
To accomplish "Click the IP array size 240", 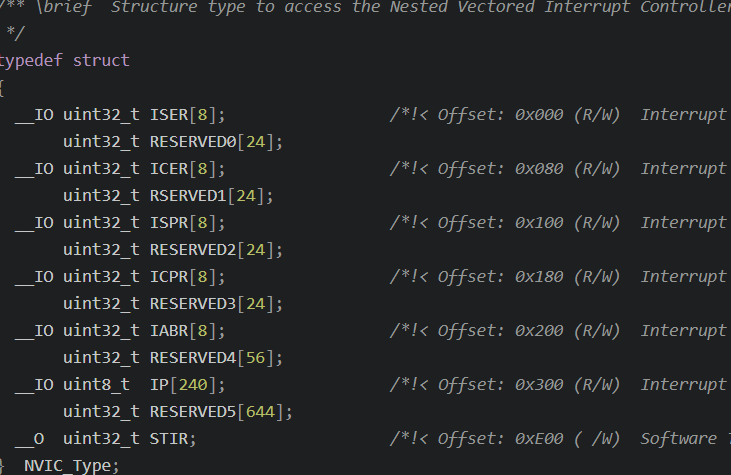I will coord(193,385).
